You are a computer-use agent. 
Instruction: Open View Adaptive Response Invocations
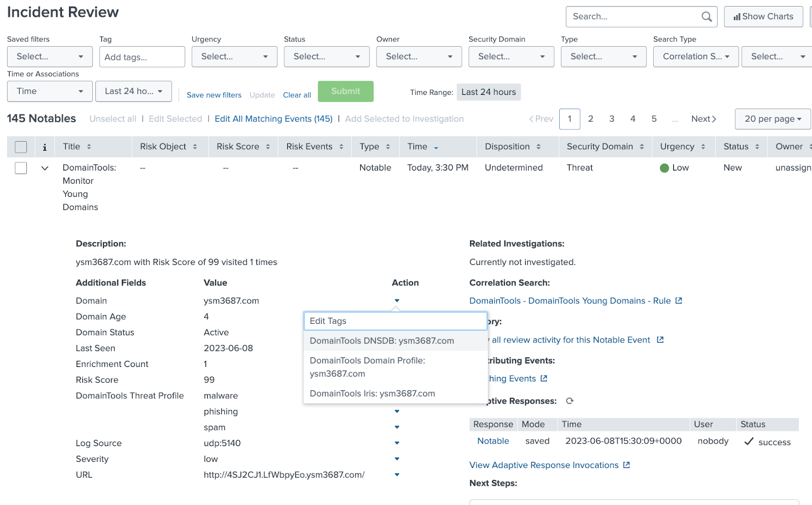pyautogui.click(x=544, y=465)
